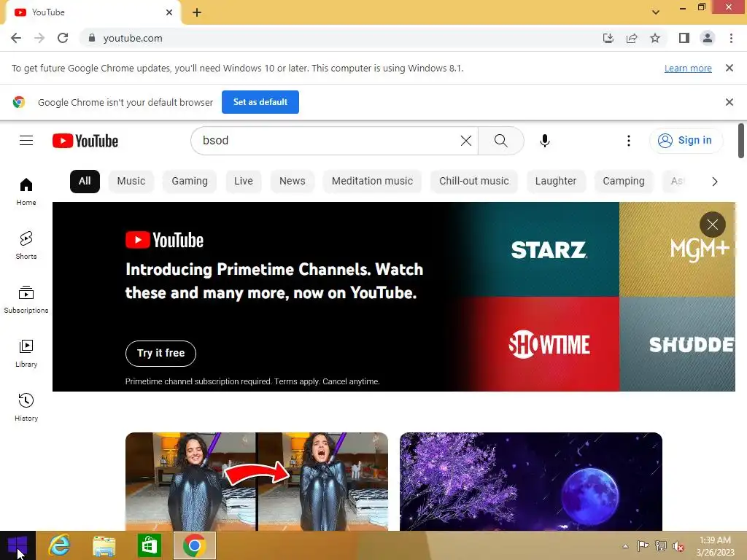This screenshot has height=560, width=747.
Task: Click the install app icon in address bar
Action: [608, 38]
